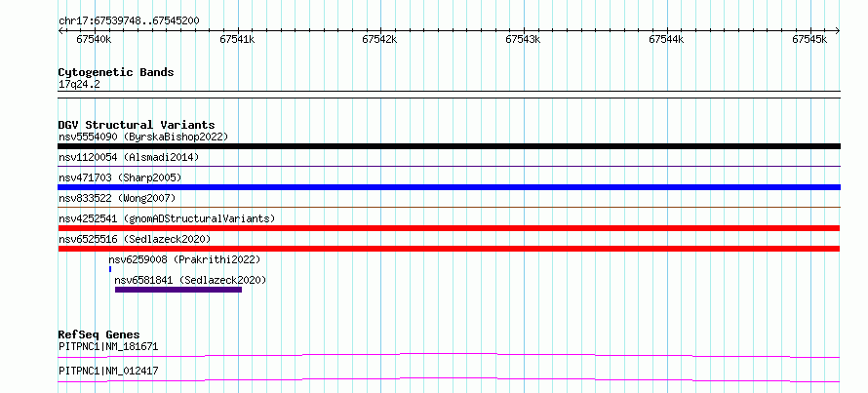Click the right arrowhead of the ruler
868x393 pixels.
click(x=838, y=30)
